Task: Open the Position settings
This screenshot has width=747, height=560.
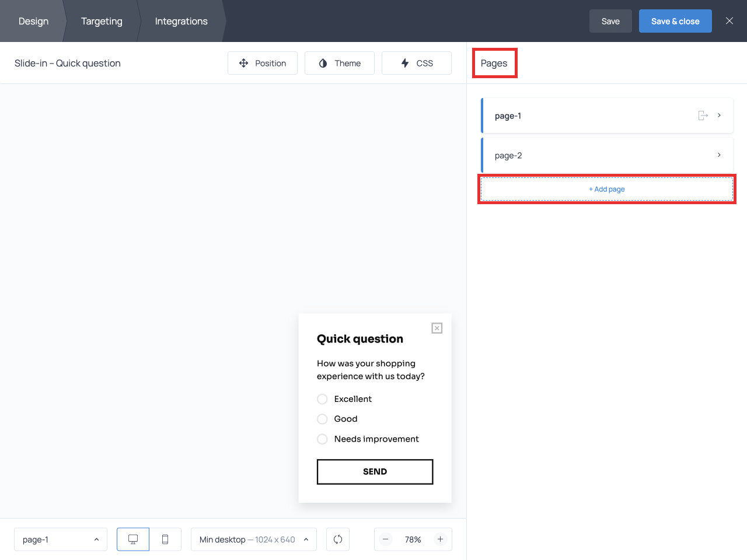Action: tap(263, 63)
